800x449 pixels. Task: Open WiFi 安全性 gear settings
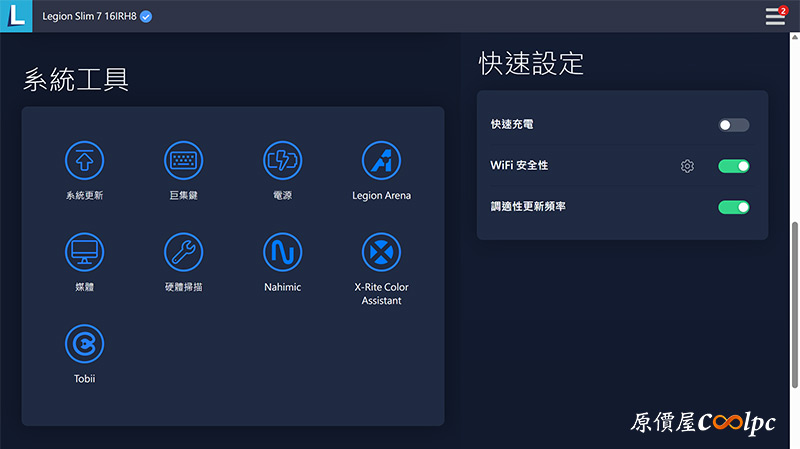point(687,166)
